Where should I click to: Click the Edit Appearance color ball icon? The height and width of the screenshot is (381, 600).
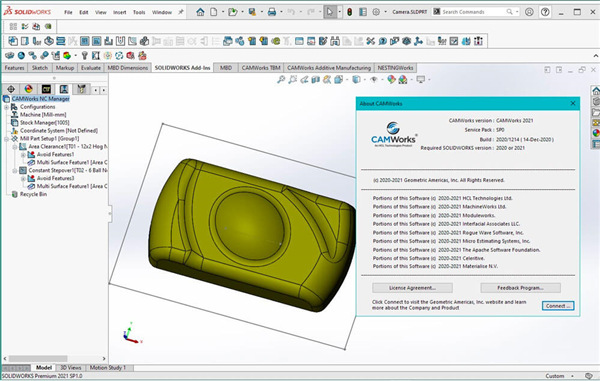tap(391, 80)
